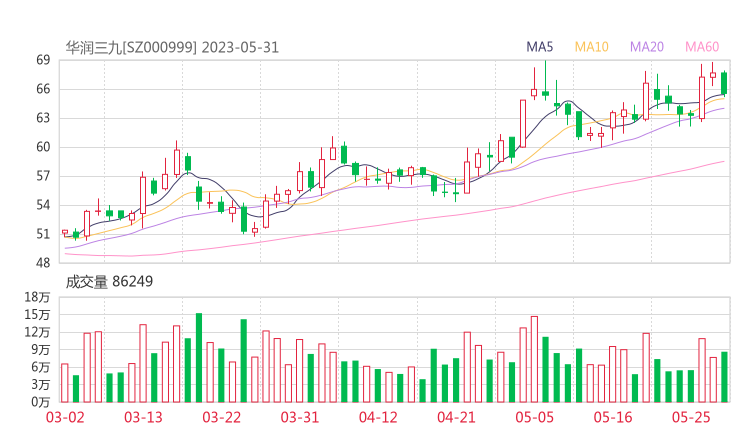Click the tallest red volume bar after 05-05
Viewport: 740px width, 440px height.
pos(646,368)
